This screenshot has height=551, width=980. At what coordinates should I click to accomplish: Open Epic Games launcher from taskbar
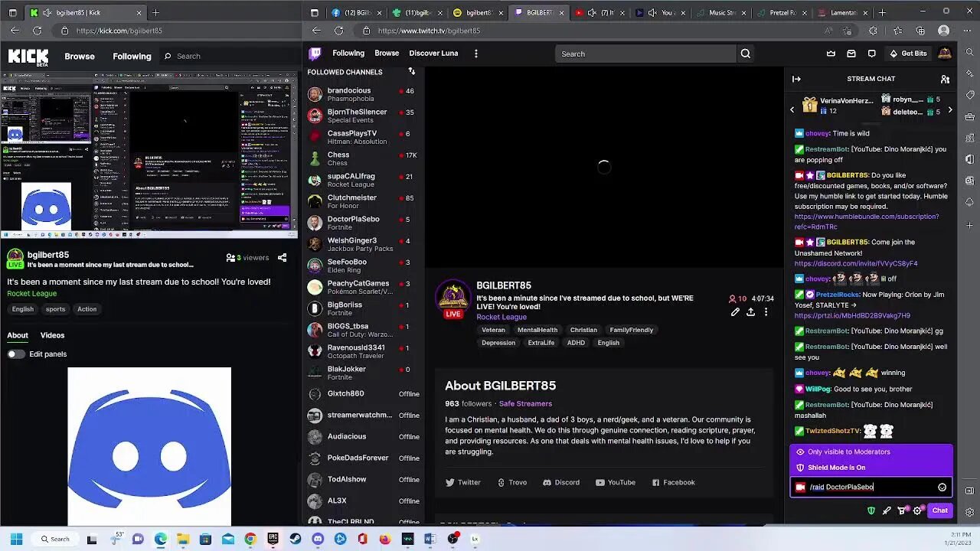click(x=273, y=539)
